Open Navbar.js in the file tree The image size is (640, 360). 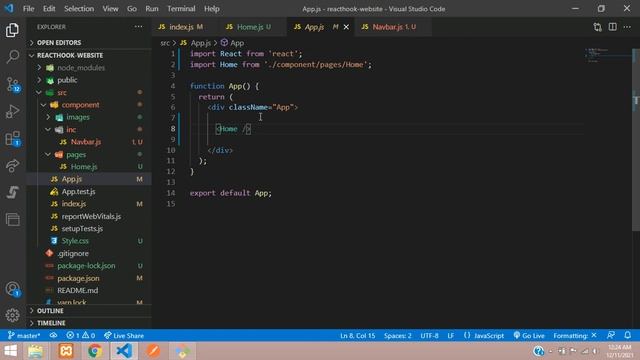(x=89, y=142)
